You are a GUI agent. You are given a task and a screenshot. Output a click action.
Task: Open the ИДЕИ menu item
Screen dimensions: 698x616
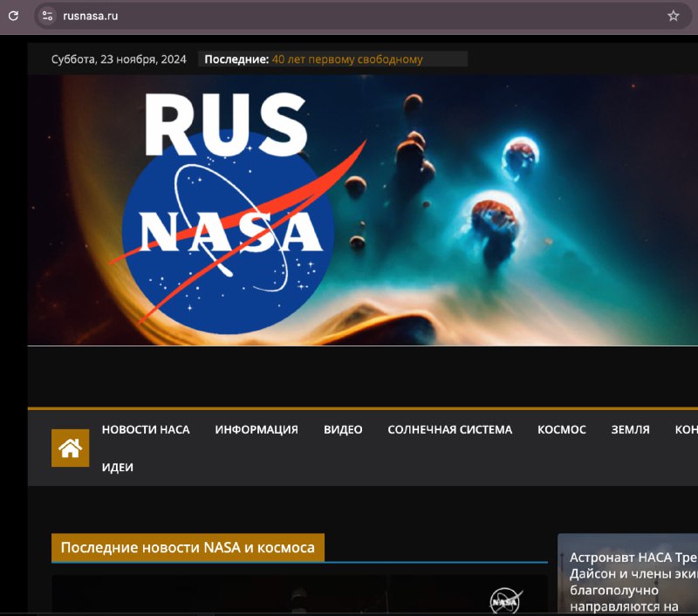point(118,468)
